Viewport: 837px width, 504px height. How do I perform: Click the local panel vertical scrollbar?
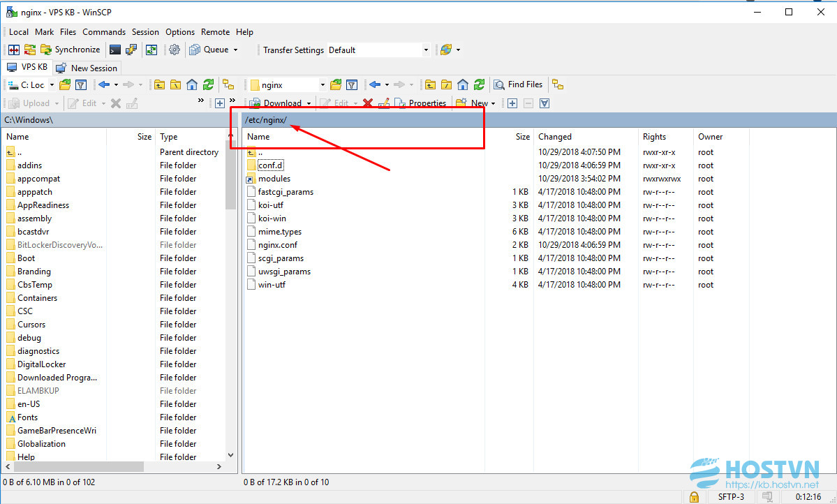(230, 176)
